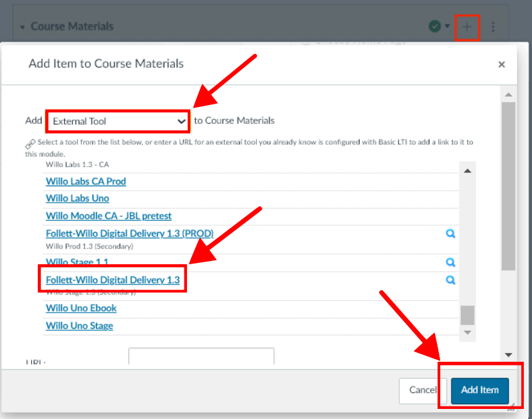This screenshot has width=532, height=419.
Task: Click the tool list scrollbar down arrow
Action: (x=468, y=333)
